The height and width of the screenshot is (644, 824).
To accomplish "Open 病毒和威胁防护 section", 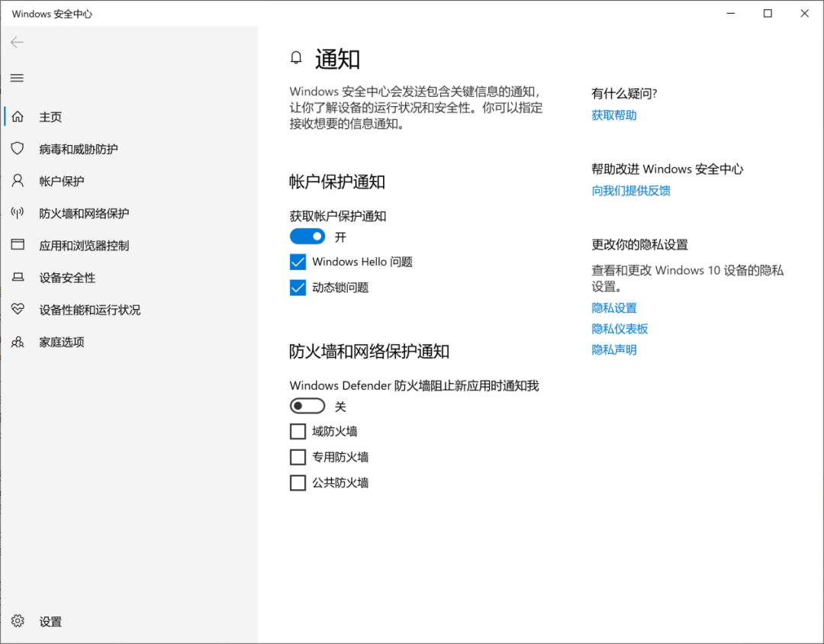I will tap(79, 149).
